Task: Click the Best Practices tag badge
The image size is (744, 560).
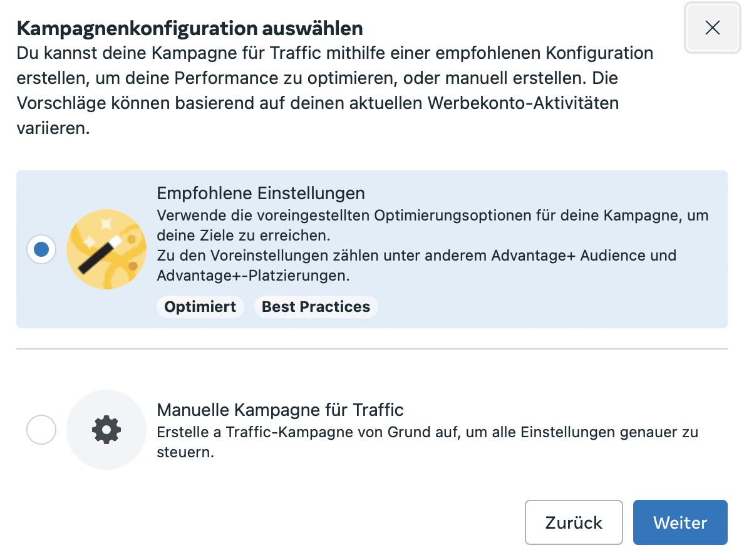Action: (316, 306)
